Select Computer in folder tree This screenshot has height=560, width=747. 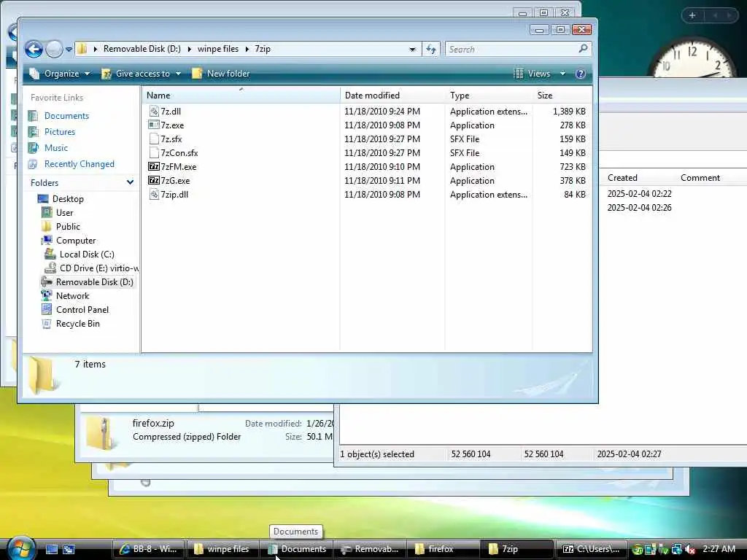76,241
